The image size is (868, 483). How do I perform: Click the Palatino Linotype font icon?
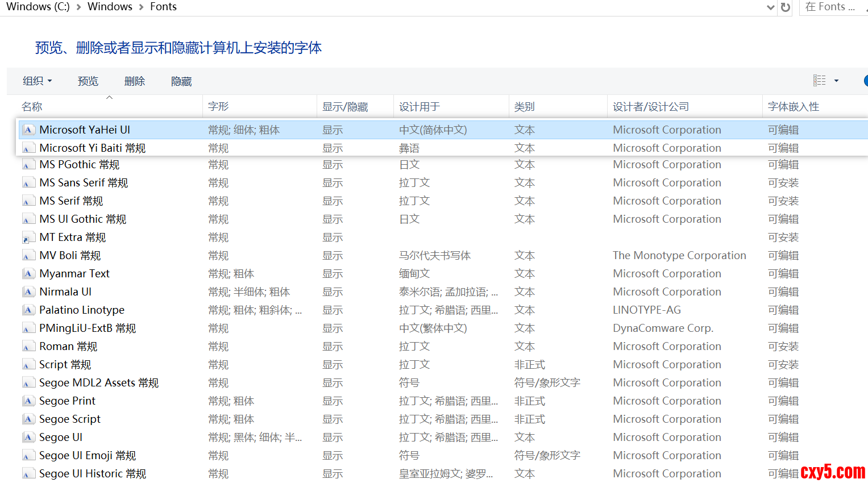28,310
